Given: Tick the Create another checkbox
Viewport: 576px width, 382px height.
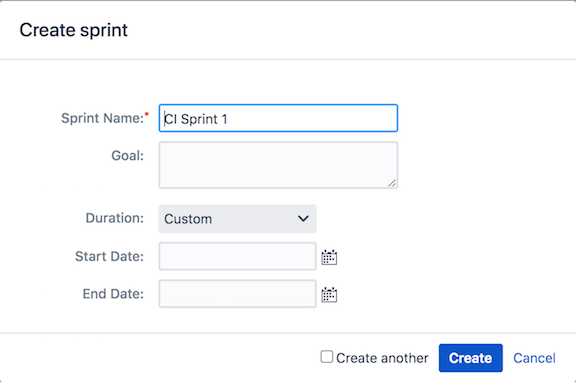Looking at the screenshot, I should coord(327,357).
